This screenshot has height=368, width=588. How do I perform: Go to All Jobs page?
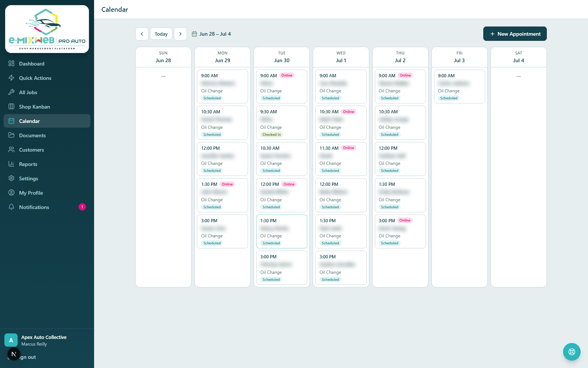click(47, 92)
